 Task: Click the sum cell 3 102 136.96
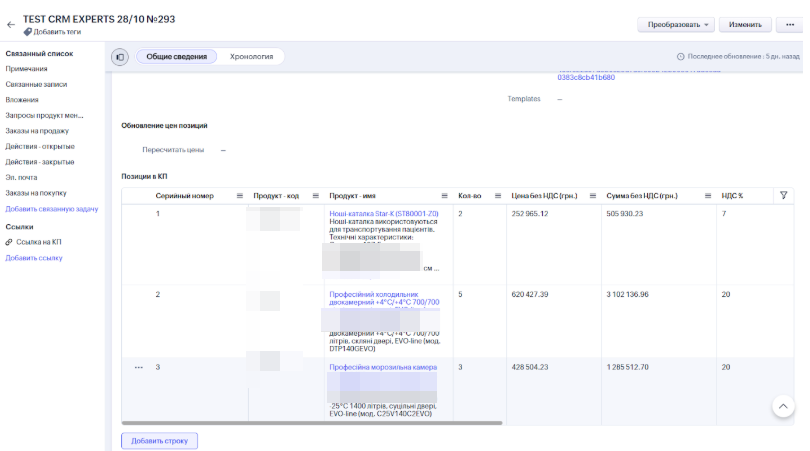pos(627,294)
